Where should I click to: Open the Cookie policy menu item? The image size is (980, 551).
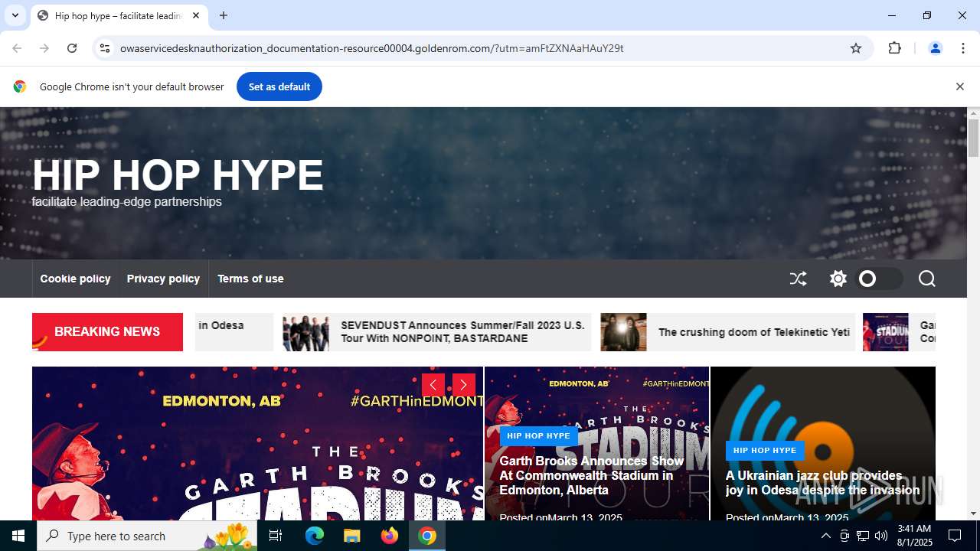pos(75,279)
